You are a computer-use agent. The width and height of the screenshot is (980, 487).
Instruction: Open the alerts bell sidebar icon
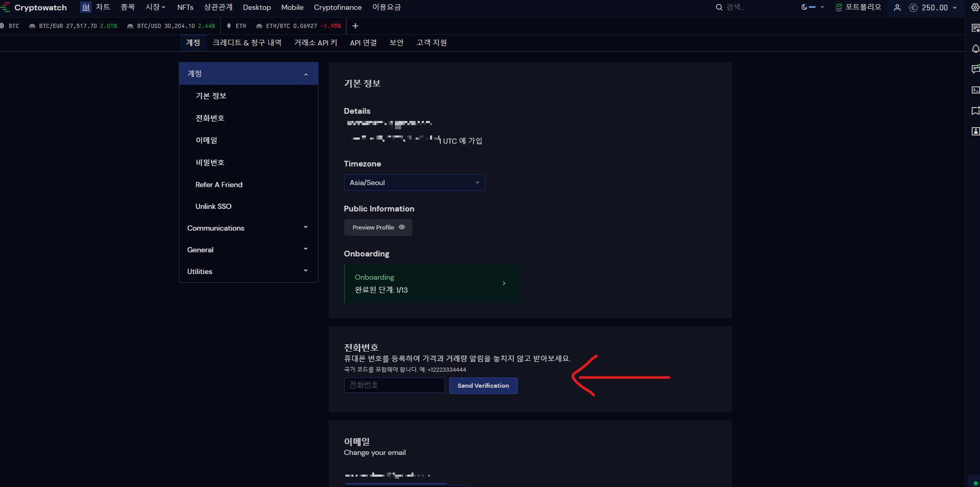pos(975,49)
